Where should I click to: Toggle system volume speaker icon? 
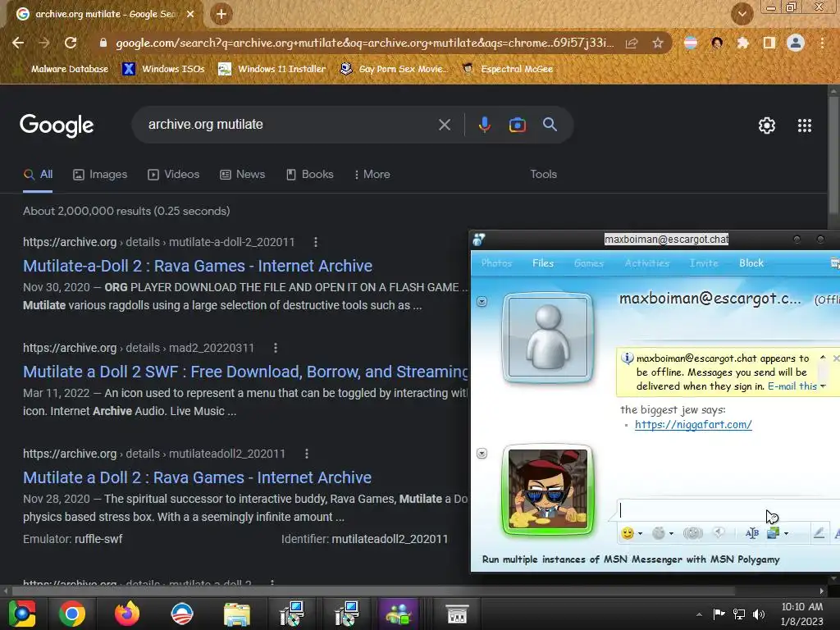point(759,614)
